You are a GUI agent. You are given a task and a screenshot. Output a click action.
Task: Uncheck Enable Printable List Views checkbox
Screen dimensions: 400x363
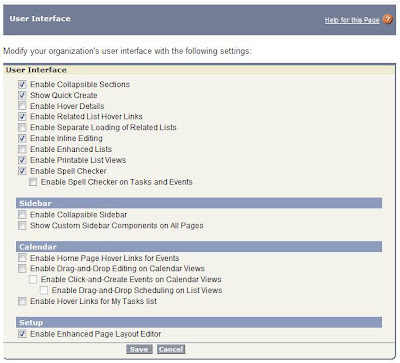click(22, 160)
